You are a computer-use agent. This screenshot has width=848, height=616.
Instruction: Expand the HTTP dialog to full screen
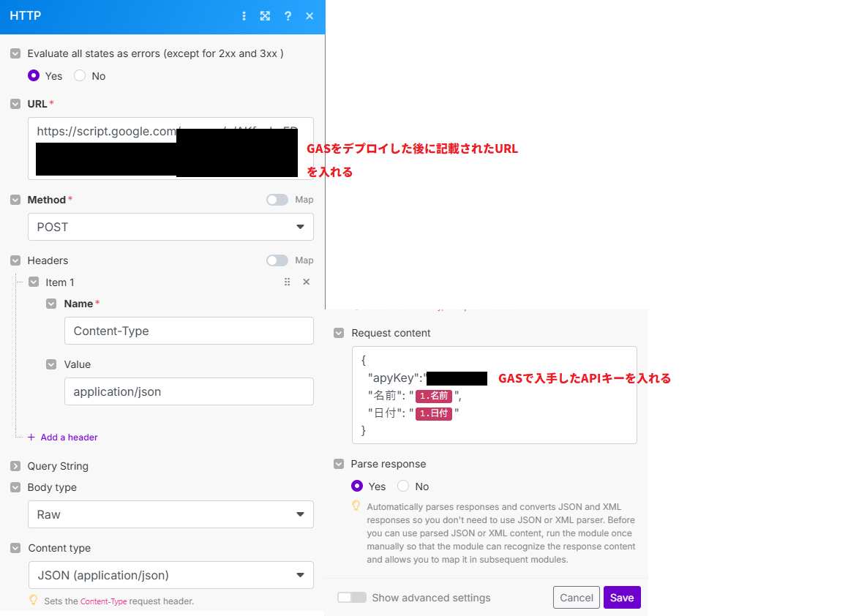point(265,16)
